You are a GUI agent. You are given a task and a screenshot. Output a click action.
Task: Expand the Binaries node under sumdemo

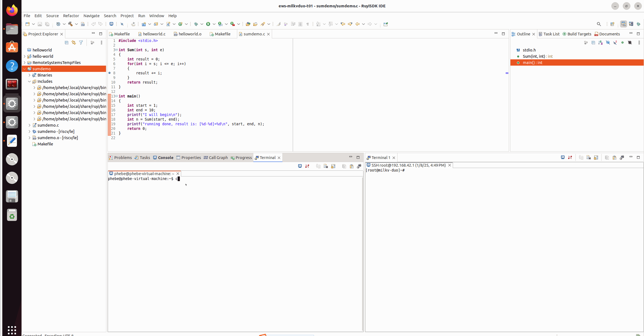[29, 75]
